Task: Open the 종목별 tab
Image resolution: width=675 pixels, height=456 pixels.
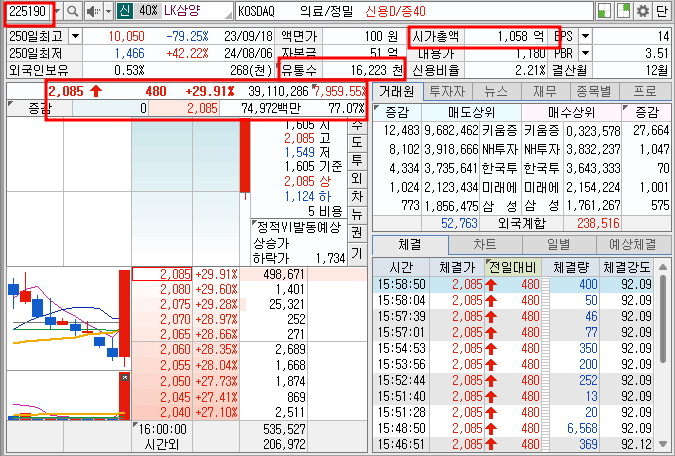Action: coord(594,92)
